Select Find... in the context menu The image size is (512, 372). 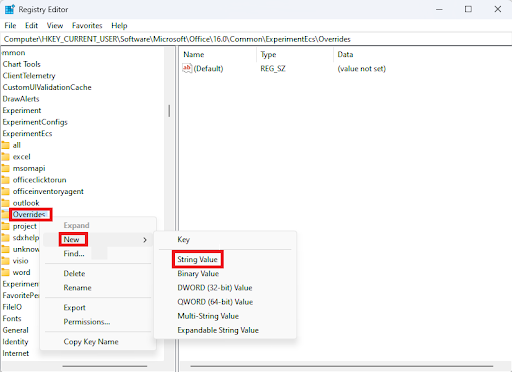click(74, 254)
